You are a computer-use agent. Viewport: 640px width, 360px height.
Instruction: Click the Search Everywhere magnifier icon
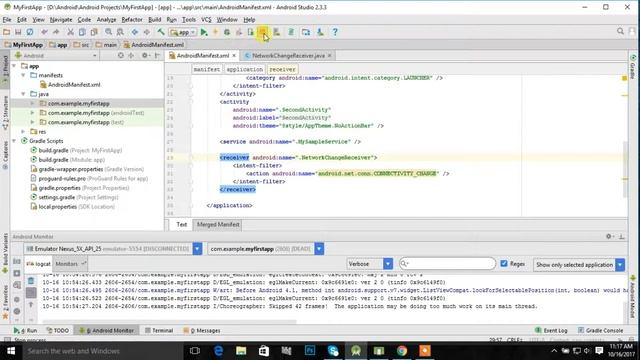(x=620, y=31)
